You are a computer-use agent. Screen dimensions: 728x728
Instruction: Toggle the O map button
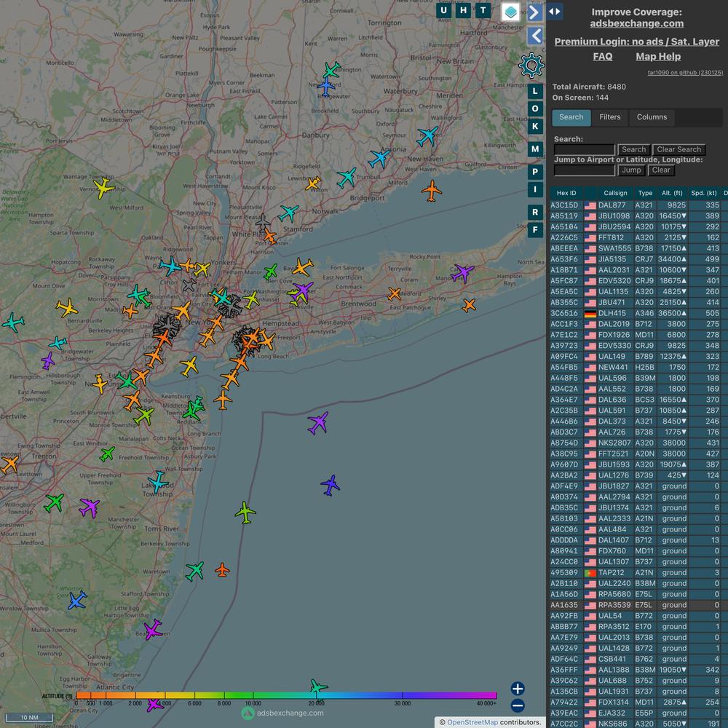click(x=535, y=108)
